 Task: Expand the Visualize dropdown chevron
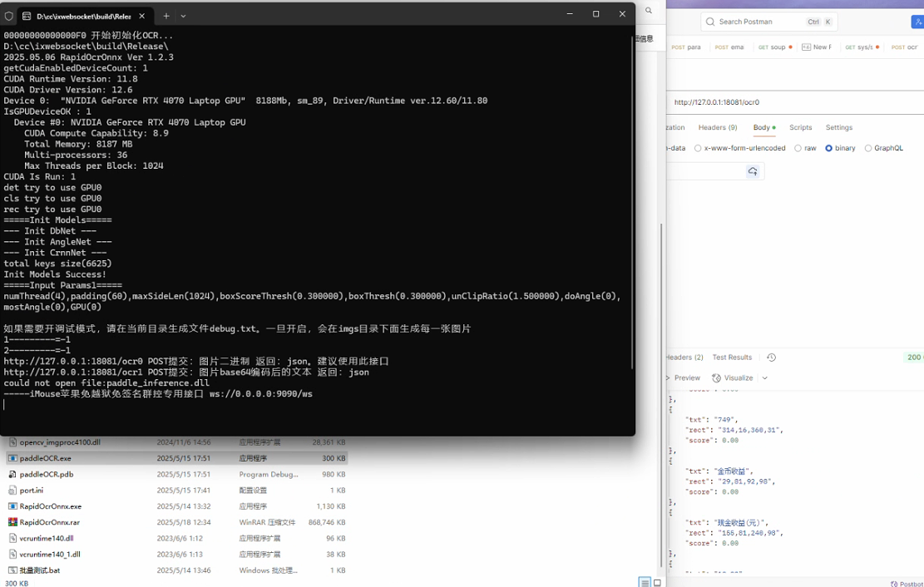[763, 377]
